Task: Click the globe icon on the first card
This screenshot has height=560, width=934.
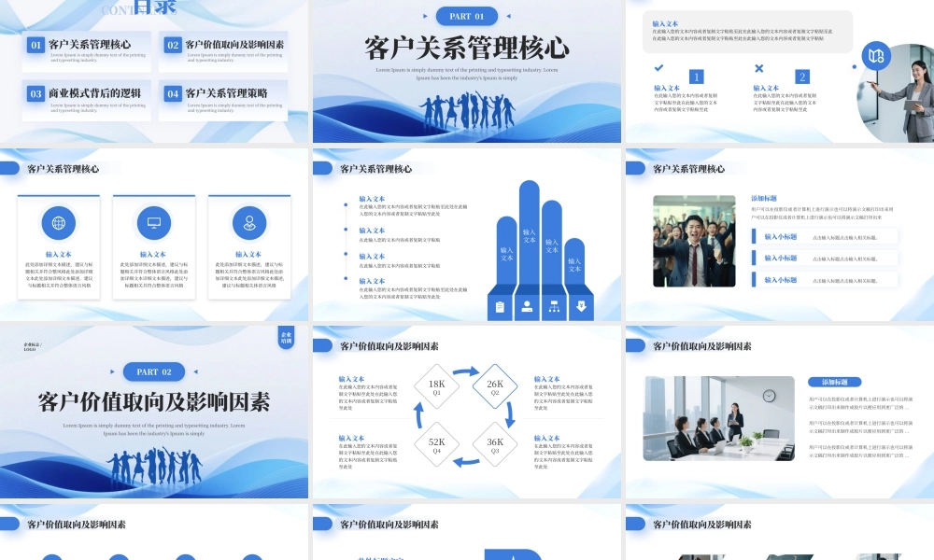Action: [x=58, y=223]
